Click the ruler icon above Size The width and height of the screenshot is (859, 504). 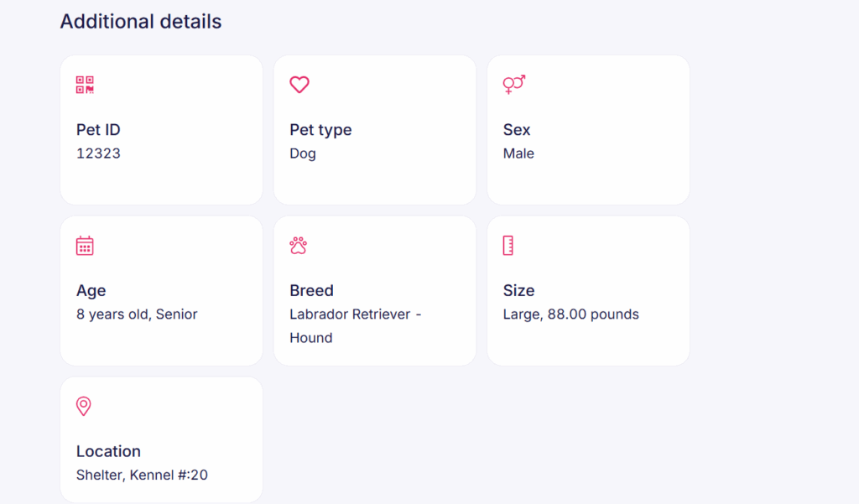(508, 246)
